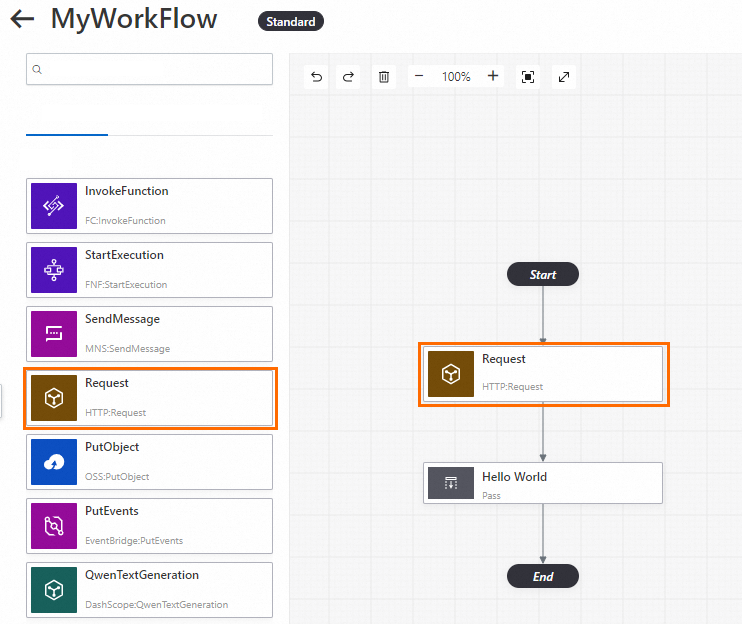Click the Request title in the sidebar

pos(106,383)
